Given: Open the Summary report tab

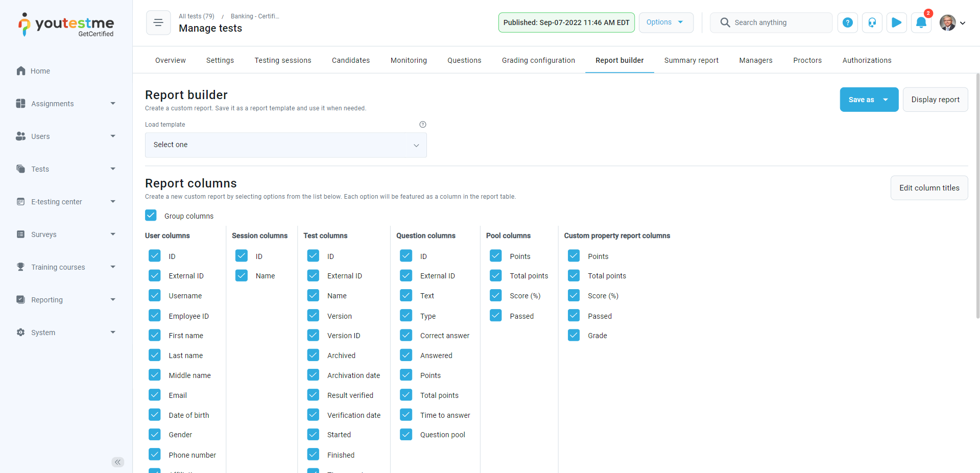Looking at the screenshot, I should tap(691, 60).
